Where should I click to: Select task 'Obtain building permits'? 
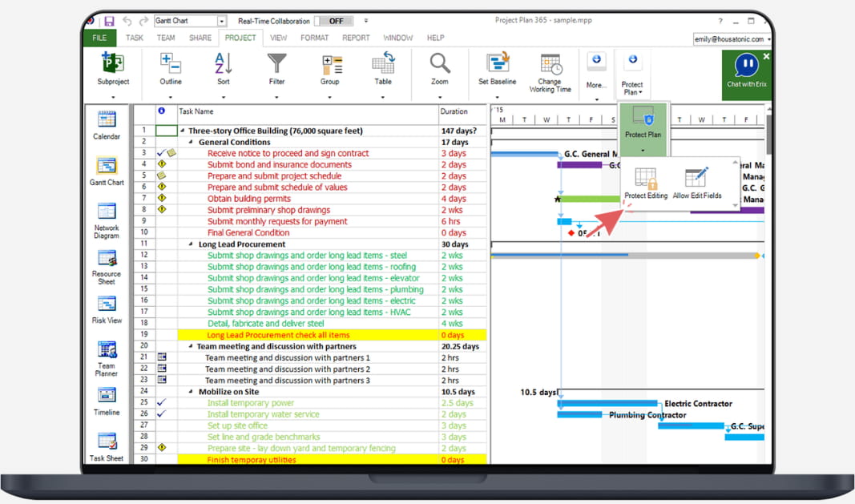(x=249, y=199)
